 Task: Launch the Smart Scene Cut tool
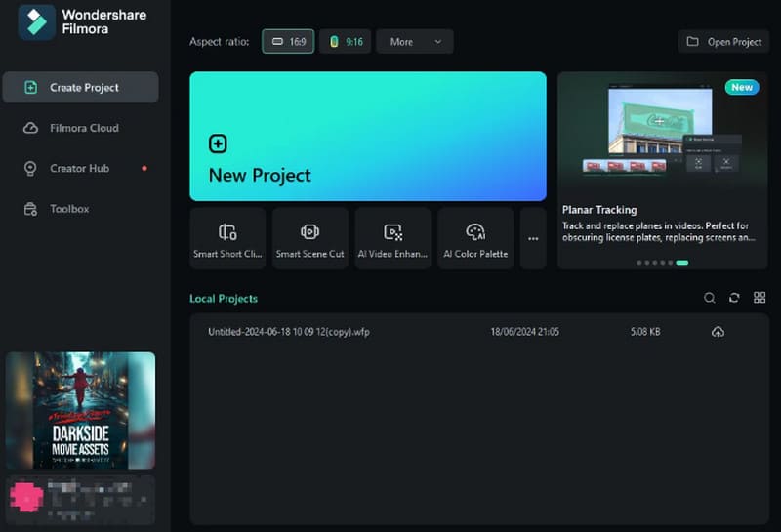[309, 237]
